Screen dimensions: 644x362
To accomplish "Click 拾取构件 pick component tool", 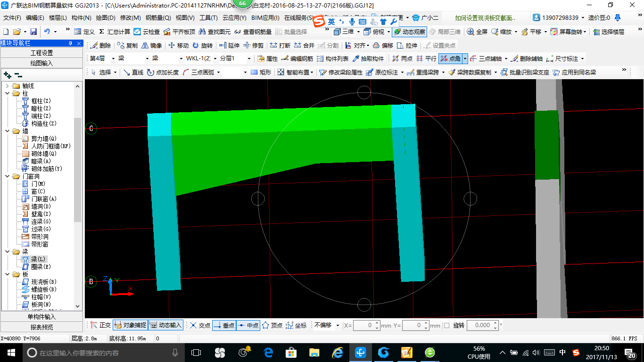I will [x=368, y=59].
